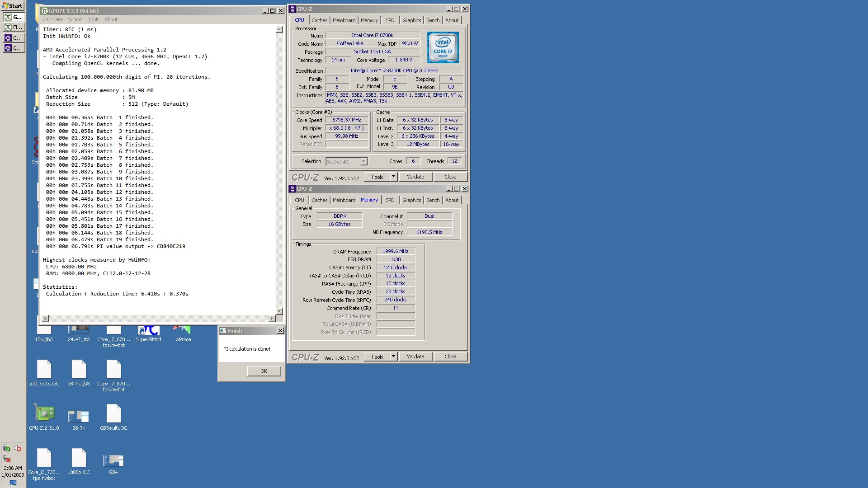Click the Multiplier value x 68.0
868x488 pixels.
(347, 128)
